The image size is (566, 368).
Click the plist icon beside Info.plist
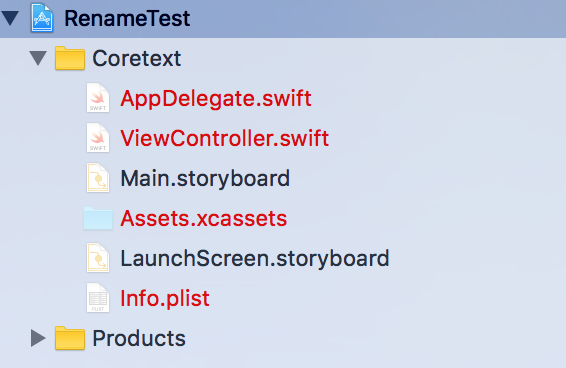click(98, 298)
